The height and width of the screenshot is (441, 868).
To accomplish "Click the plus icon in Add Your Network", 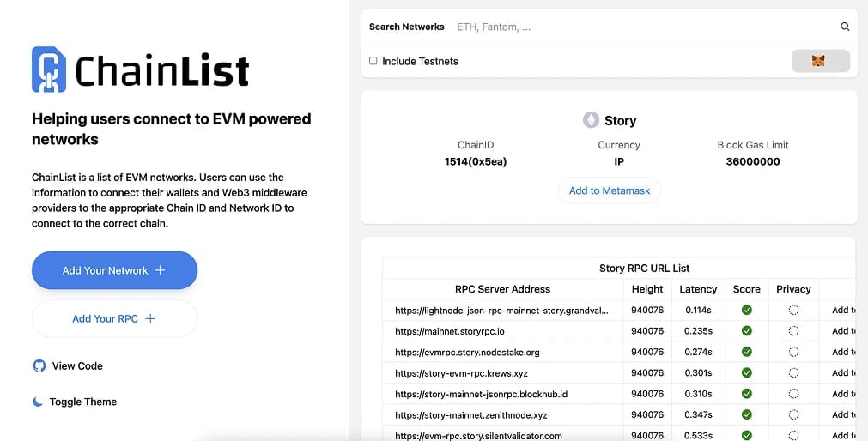I will tap(160, 270).
